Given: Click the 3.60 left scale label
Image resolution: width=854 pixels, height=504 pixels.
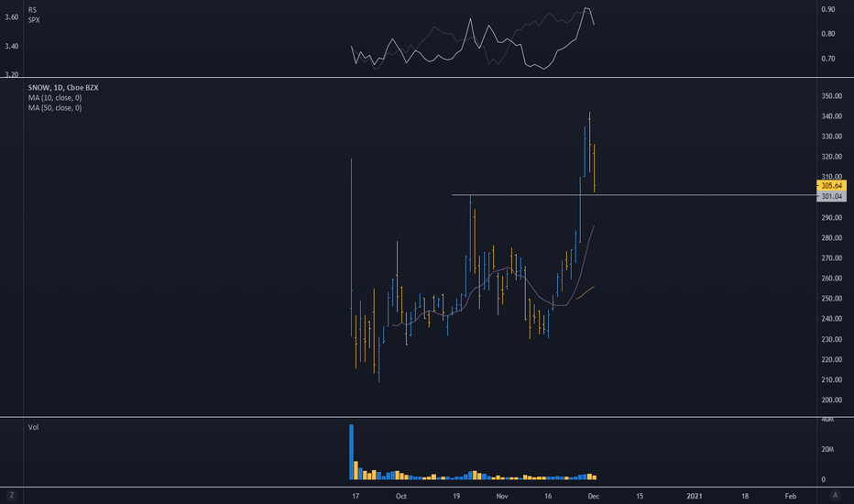Looking at the screenshot, I should [x=11, y=16].
